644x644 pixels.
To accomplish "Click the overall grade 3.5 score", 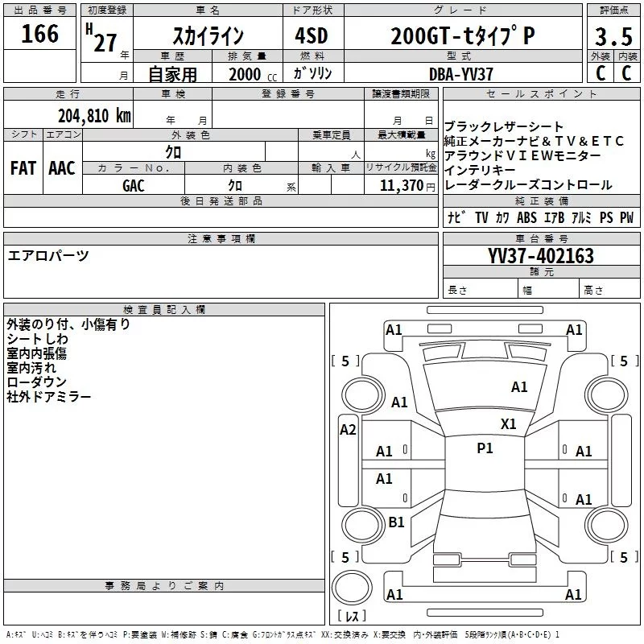I will point(613,35).
